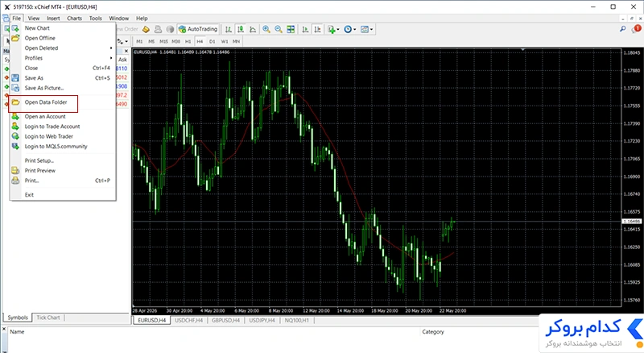644x353 pixels.
Task: Click Open Data Folder menu entry
Action: [63, 102]
